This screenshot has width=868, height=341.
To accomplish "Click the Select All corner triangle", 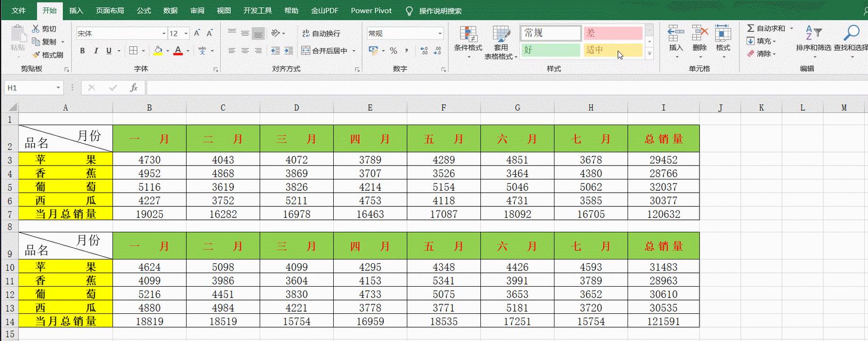I will [x=12, y=107].
